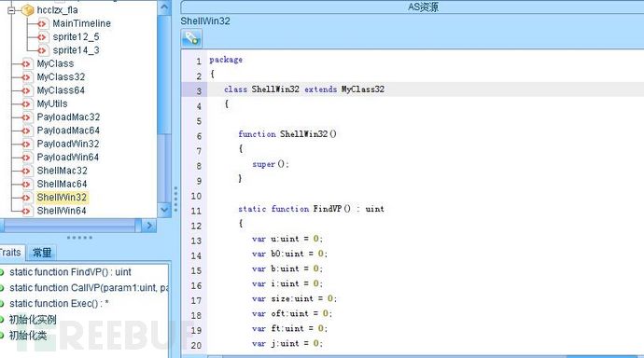
Task: Click the tree scrollbar down arrow
Action: (164, 210)
